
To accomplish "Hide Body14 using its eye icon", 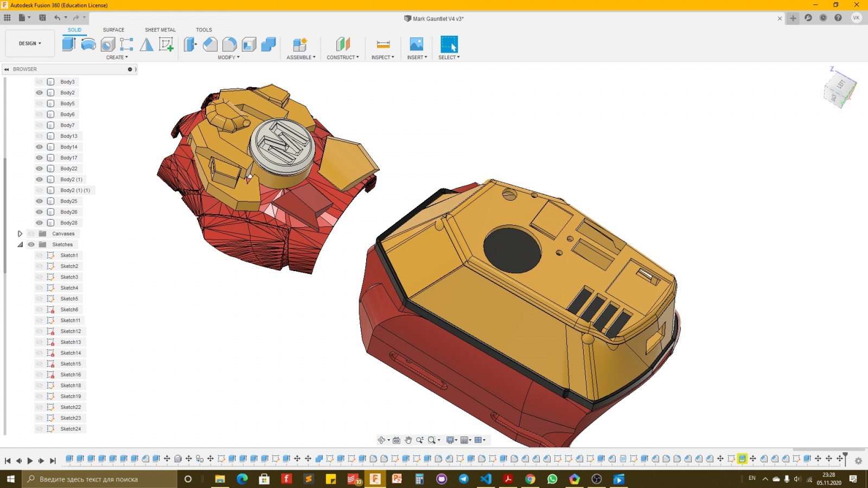I will pos(40,147).
